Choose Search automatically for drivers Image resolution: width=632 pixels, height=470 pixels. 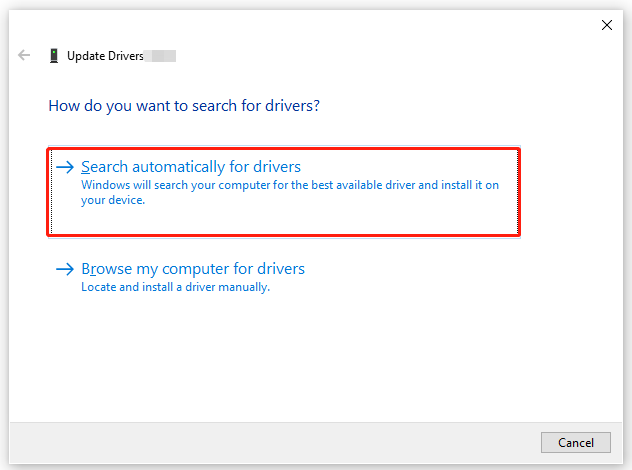tap(191, 167)
